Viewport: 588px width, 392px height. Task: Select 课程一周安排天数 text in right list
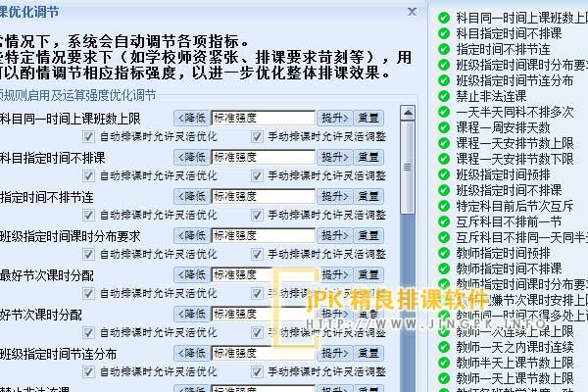point(503,127)
